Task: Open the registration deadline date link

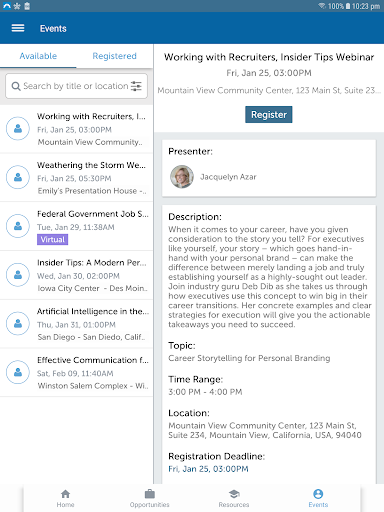Action: click(208, 469)
